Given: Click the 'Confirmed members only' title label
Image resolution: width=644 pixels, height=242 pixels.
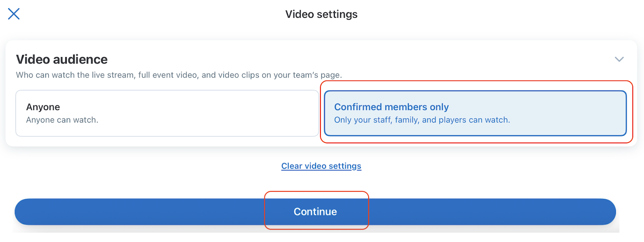Looking at the screenshot, I should tap(391, 107).
